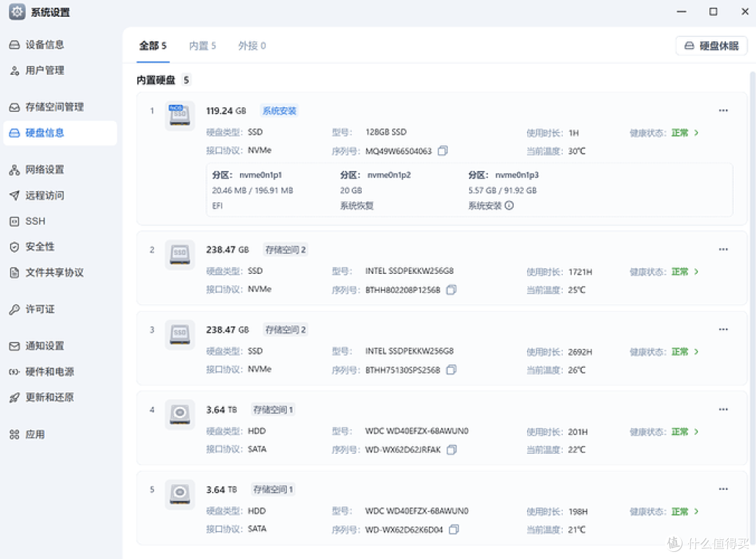Viewport: 756px width, 559px height.
Task: Open the more-options menu for disk 4
Action: pyautogui.click(x=723, y=409)
